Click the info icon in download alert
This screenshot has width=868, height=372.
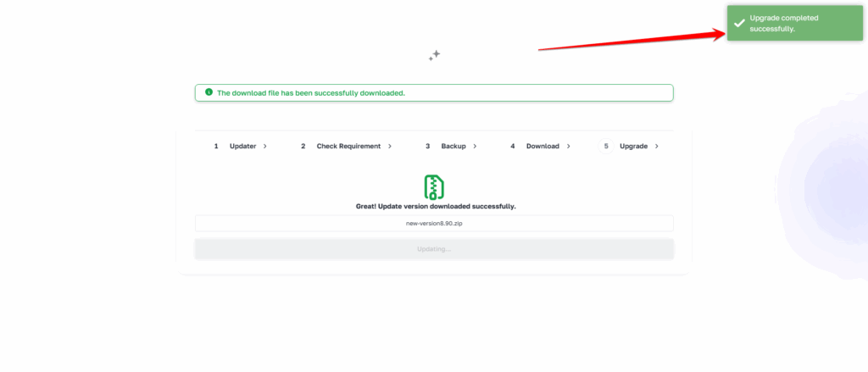coord(209,92)
